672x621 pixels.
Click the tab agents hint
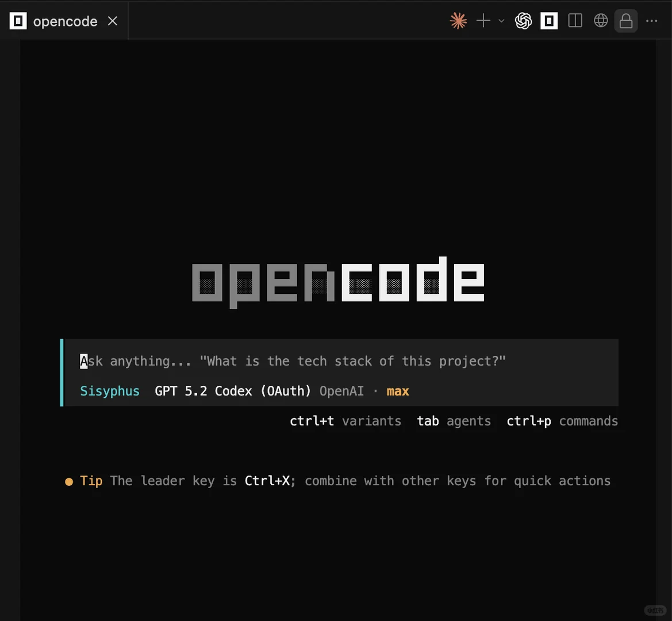coord(454,421)
